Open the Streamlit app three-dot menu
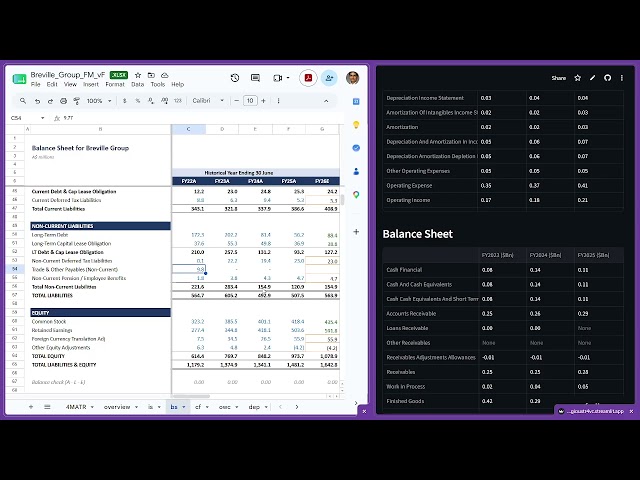 [x=622, y=78]
